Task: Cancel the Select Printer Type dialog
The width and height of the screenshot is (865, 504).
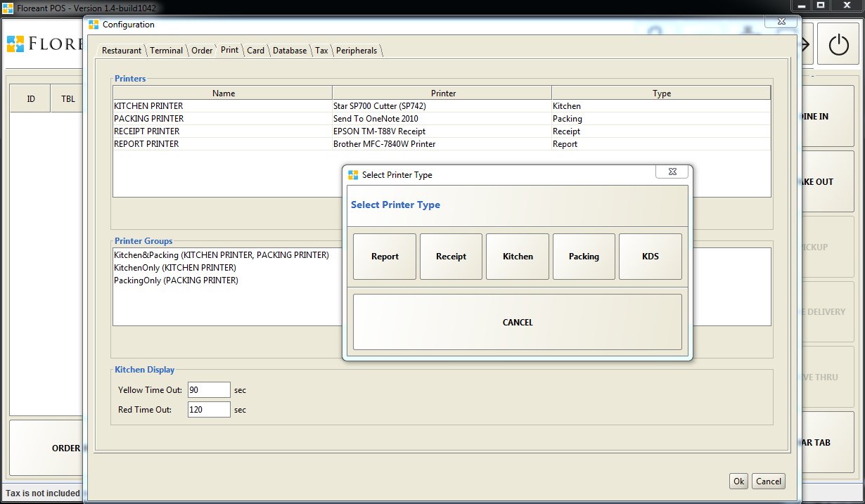Action: [x=518, y=321]
